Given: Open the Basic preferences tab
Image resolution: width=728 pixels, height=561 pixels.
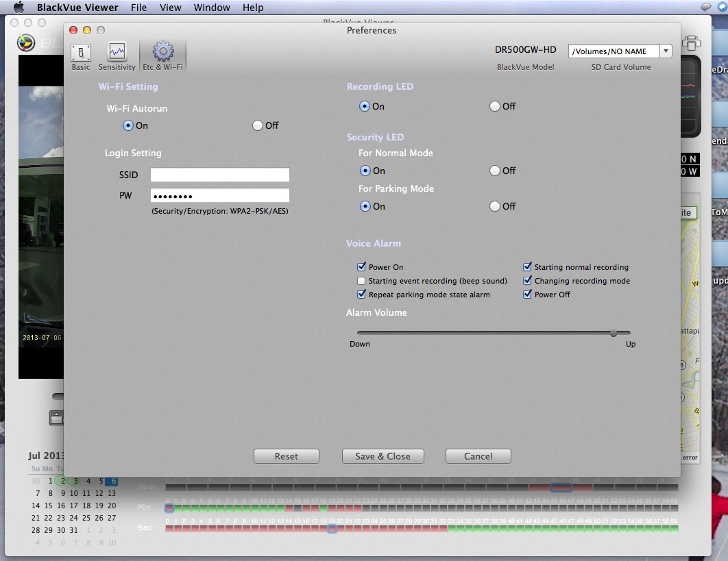Looking at the screenshot, I should pyautogui.click(x=81, y=57).
